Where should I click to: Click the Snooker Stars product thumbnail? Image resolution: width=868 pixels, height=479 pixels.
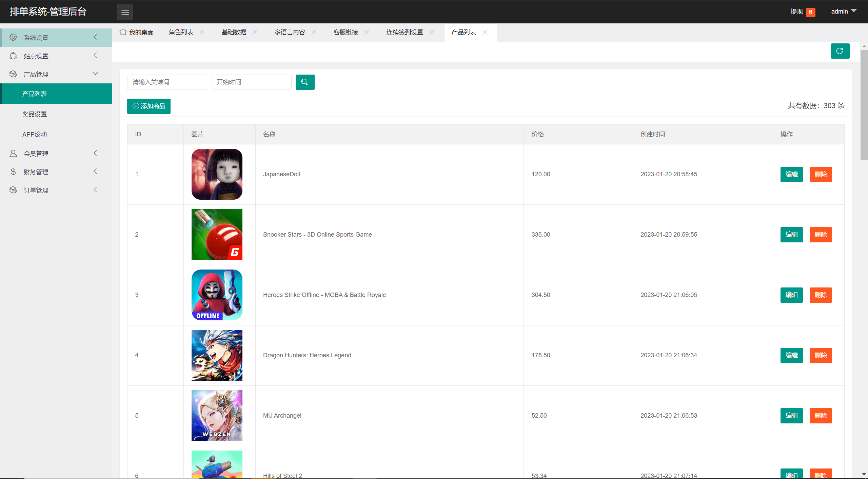tap(217, 235)
